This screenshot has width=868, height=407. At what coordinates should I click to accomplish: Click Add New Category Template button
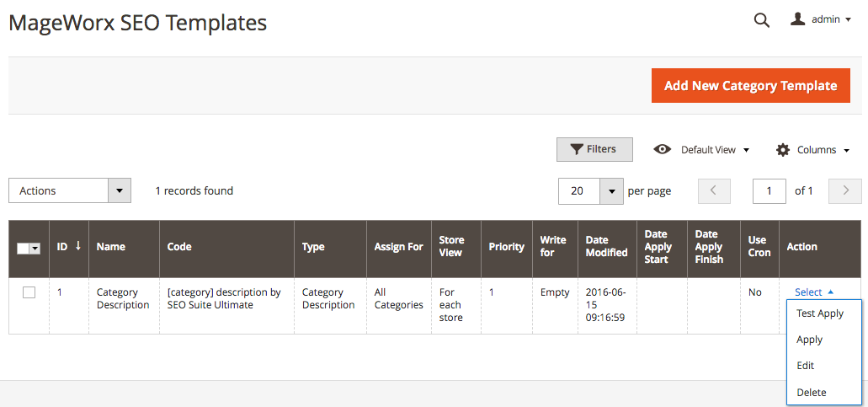[x=751, y=85]
